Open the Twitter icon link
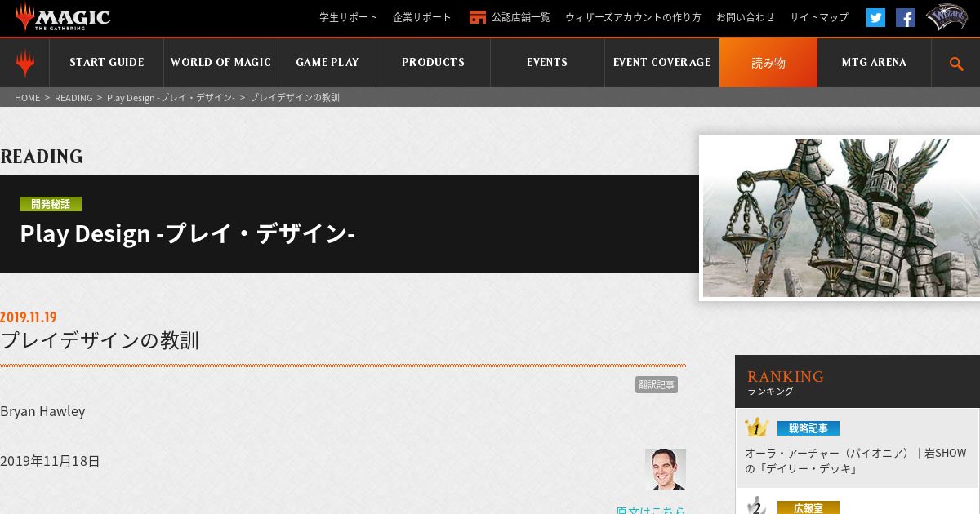This screenshot has height=514, width=980. [x=875, y=17]
